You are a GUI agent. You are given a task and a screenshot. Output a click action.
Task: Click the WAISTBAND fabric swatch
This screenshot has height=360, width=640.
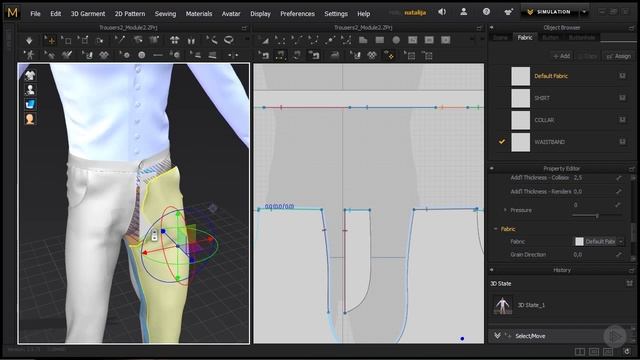[520, 142]
